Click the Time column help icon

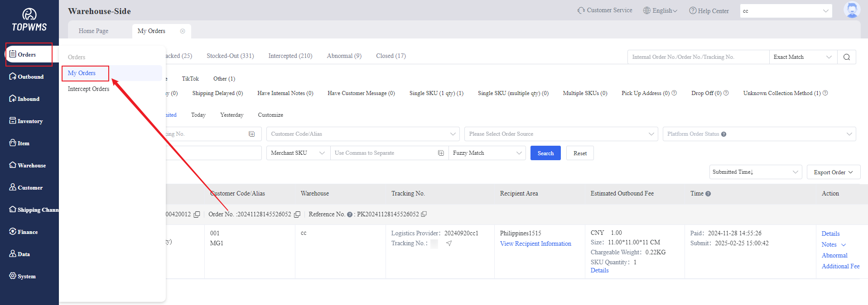pyautogui.click(x=708, y=194)
